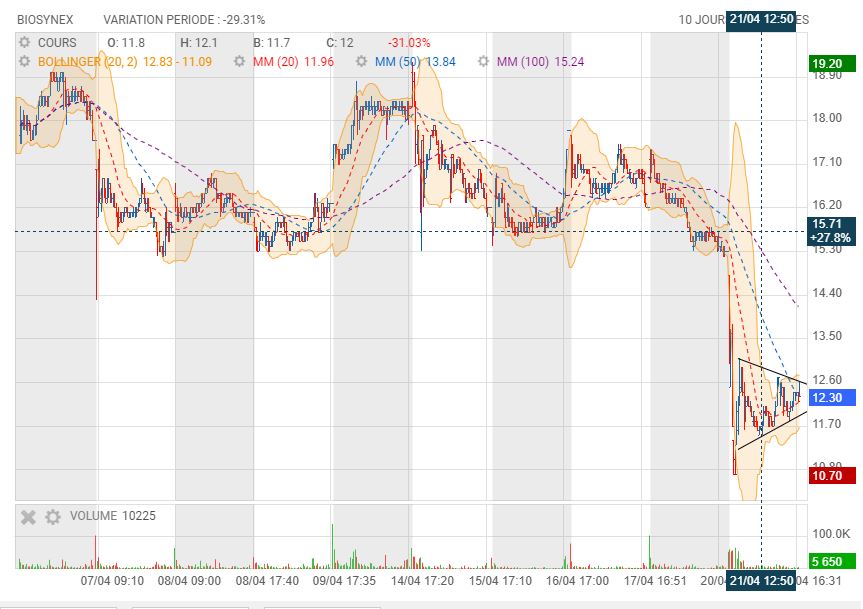Click the 11.70 price axis label
The width and height of the screenshot is (863, 609).
tap(827, 424)
